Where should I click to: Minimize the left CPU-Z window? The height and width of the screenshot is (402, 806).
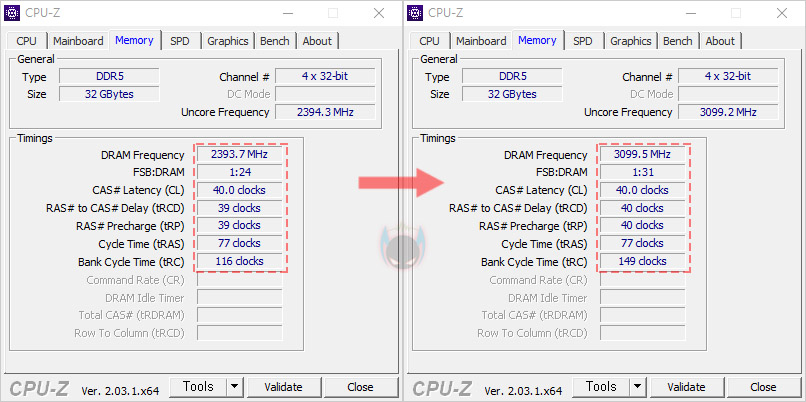coord(289,13)
